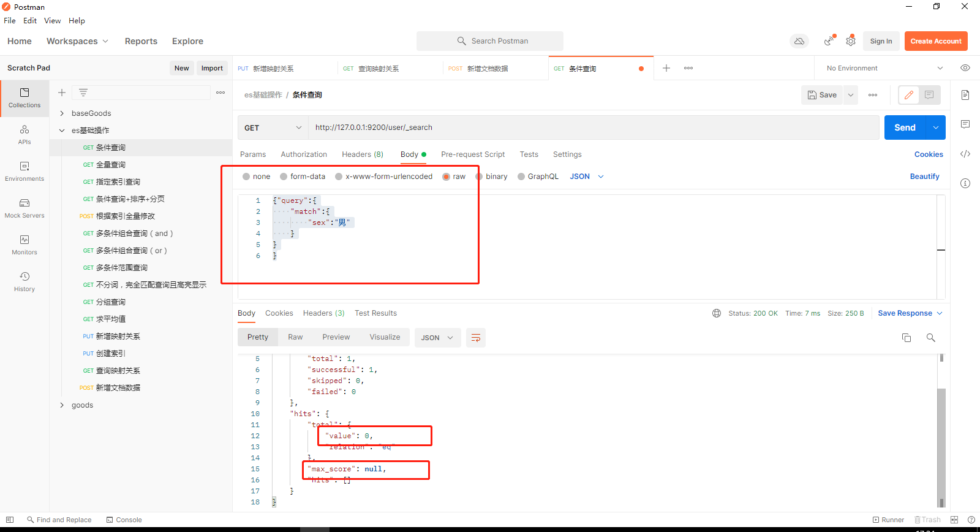Open the File menu

[10, 20]
